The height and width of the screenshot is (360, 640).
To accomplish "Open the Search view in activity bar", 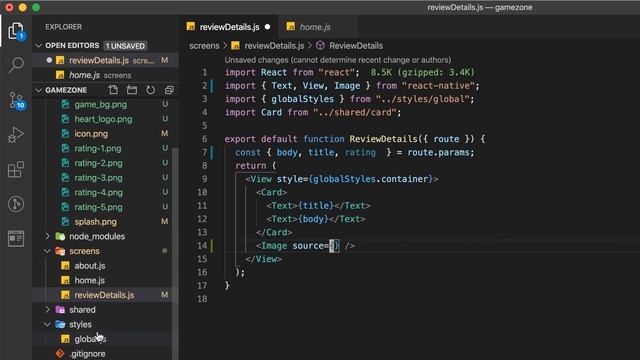I will tap(16, 65).
